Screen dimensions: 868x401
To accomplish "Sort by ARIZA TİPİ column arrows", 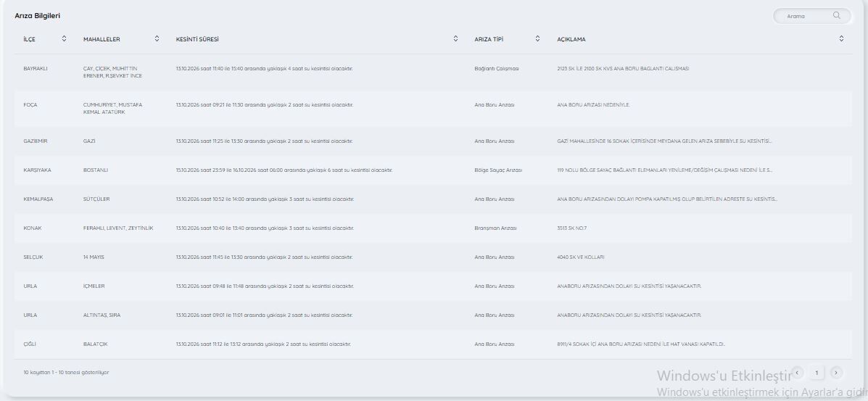I will click(x=537, y=38).
